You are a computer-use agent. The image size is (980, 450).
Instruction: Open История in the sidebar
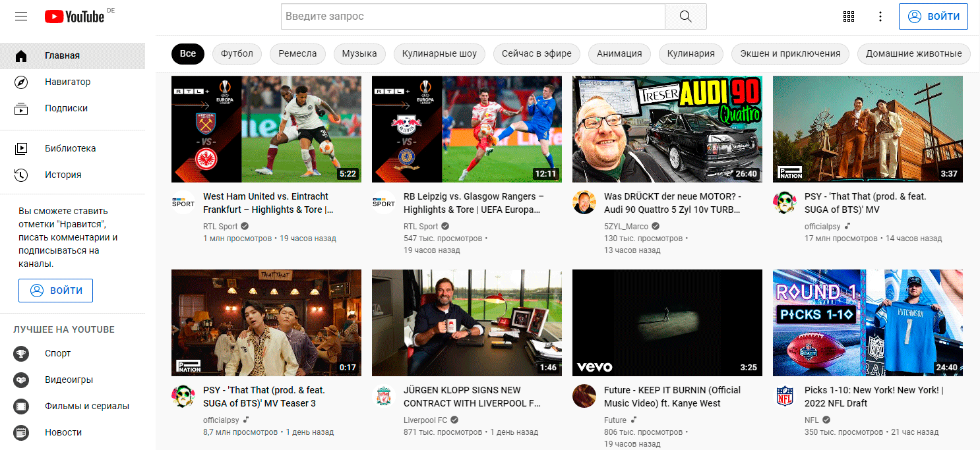tap(63, 175)
